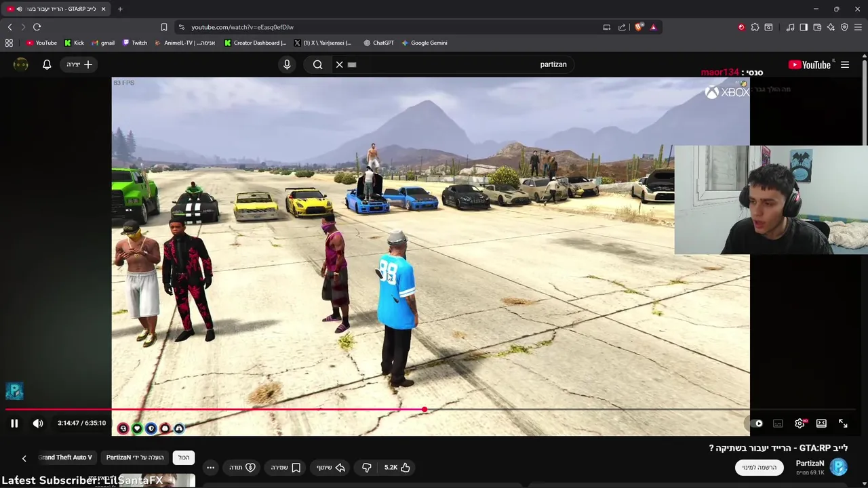Mute the video with the speaker icon
868x488 pixels.
(38, 424)
